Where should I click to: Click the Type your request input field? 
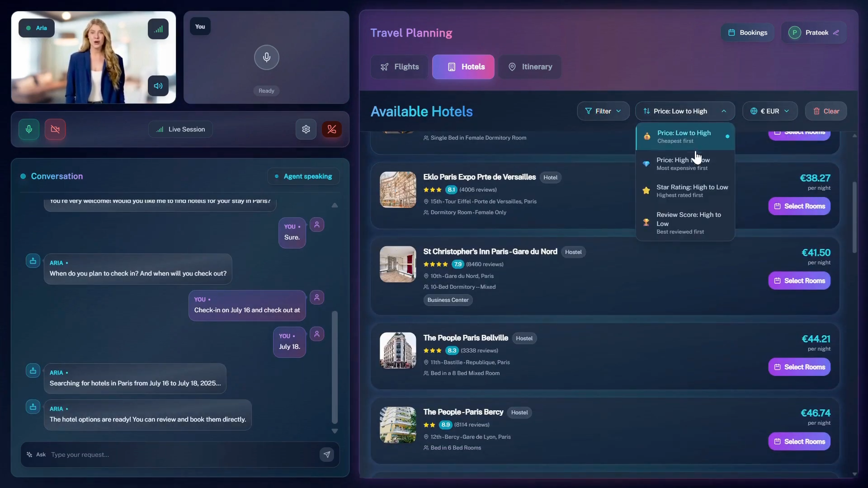tap(181, 455)
